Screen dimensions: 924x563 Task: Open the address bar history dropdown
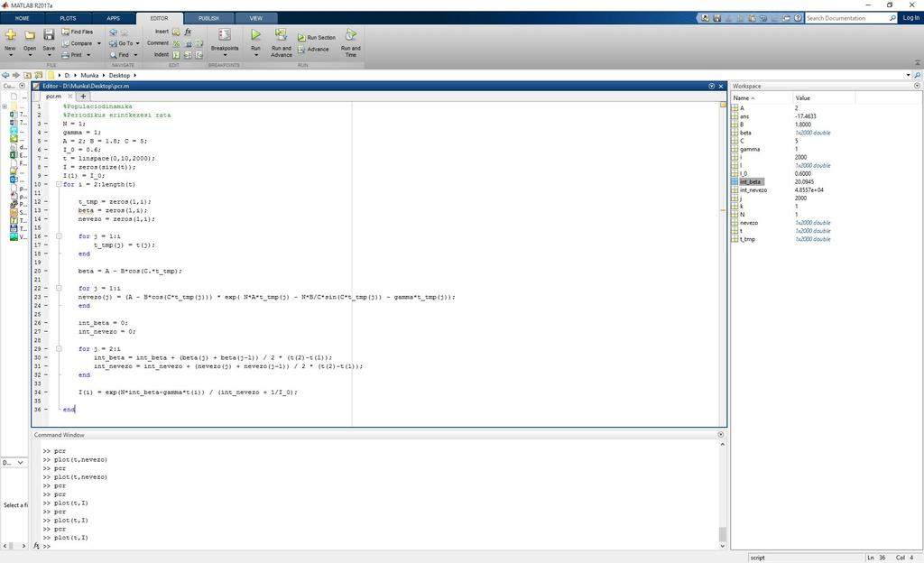coord(908,76)
